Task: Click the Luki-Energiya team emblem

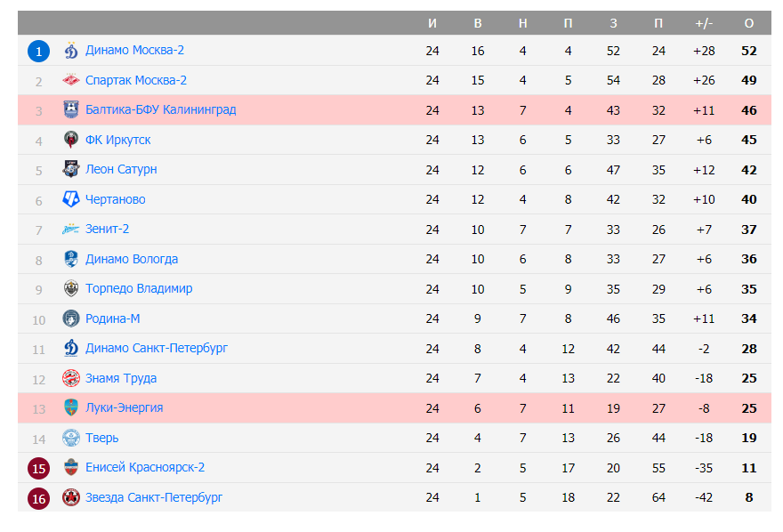Action: [71, 407]
